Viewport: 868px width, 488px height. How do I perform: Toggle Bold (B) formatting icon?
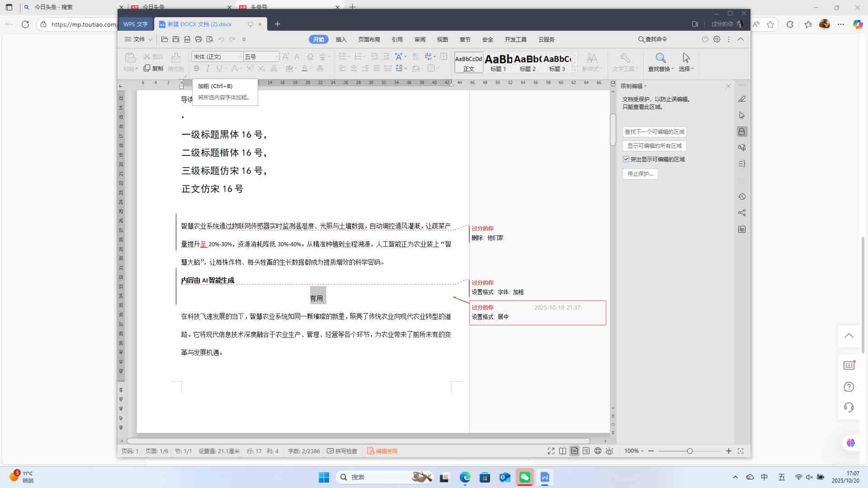196,68
